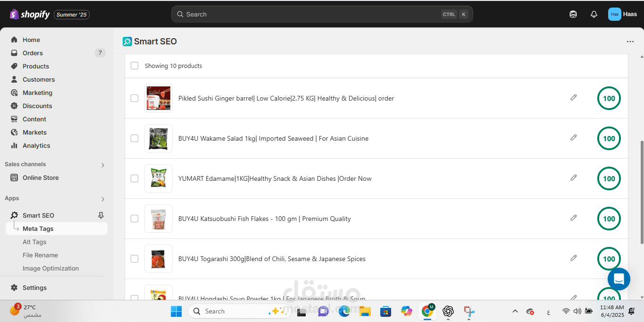Edit meta tags for YUMART Edamame
This screenshot has height=322, width=644.
pyautogui.click(x=574, y=178)
